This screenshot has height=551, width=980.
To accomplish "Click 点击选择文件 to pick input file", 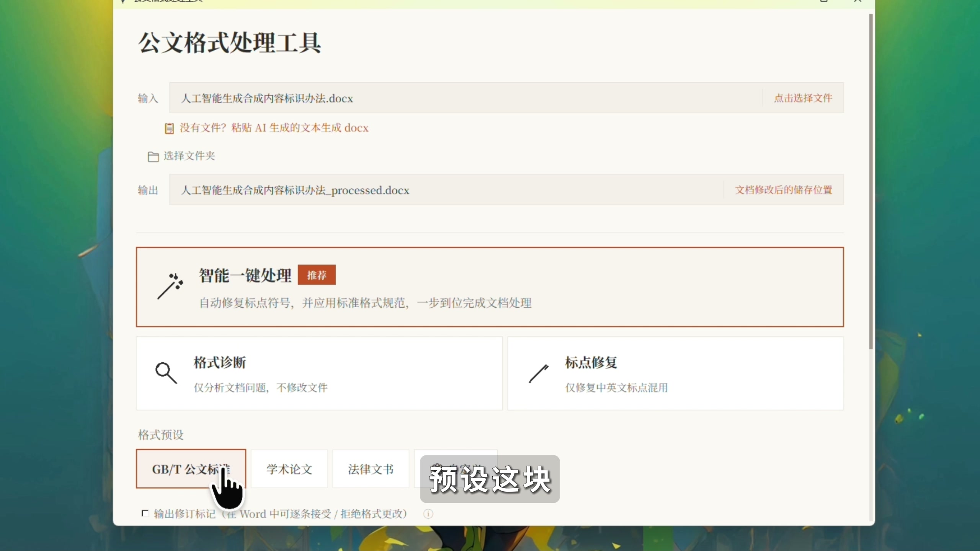I will tap(803, 98).
